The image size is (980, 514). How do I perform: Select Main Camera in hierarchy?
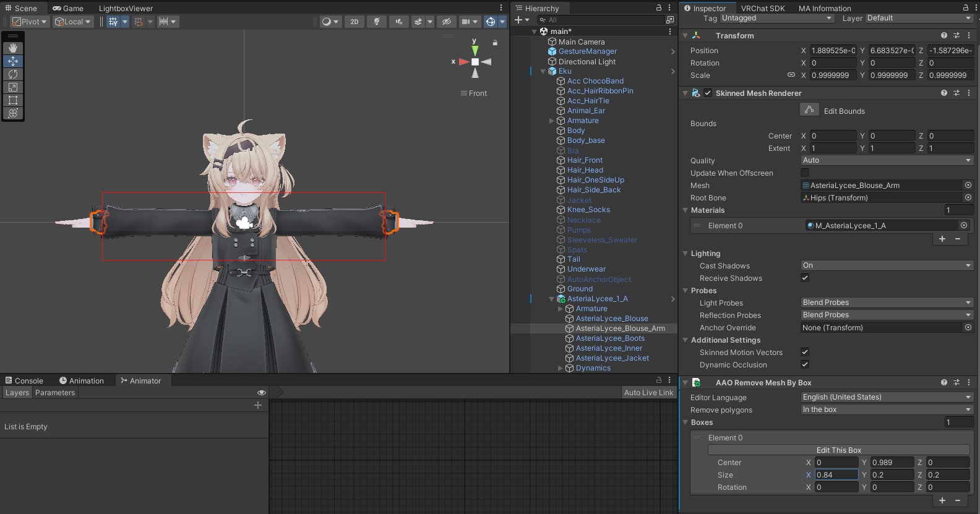pyautogui.click(x=582, y=41)
